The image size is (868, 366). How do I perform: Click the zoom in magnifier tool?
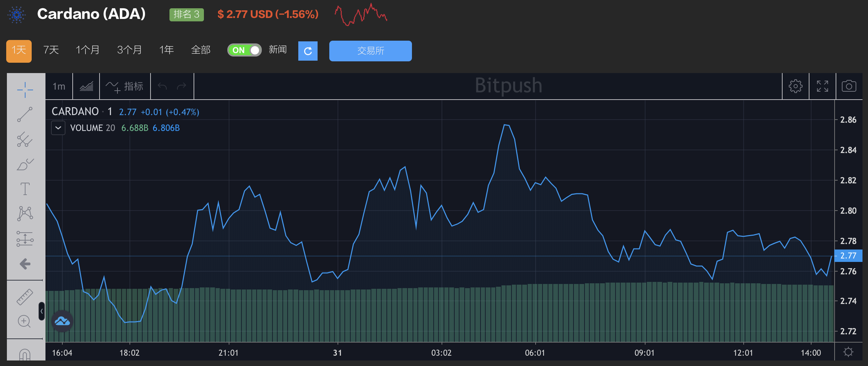pyautogui.click(x=24, y=322)
